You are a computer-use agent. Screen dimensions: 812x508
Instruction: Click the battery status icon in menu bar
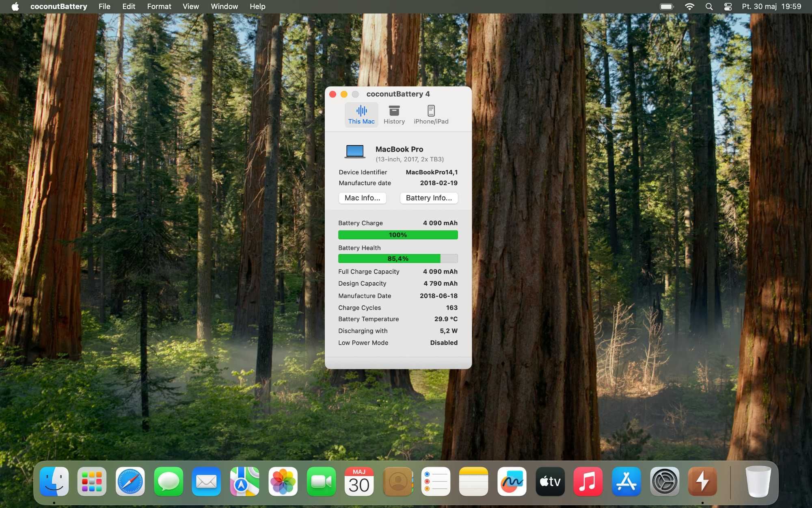tap(667, 7)
